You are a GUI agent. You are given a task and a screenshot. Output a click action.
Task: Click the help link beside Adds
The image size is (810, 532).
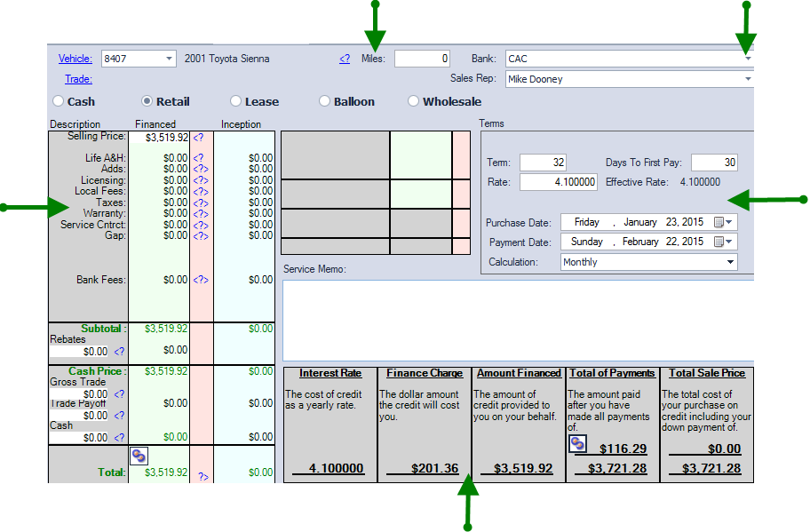201,169
